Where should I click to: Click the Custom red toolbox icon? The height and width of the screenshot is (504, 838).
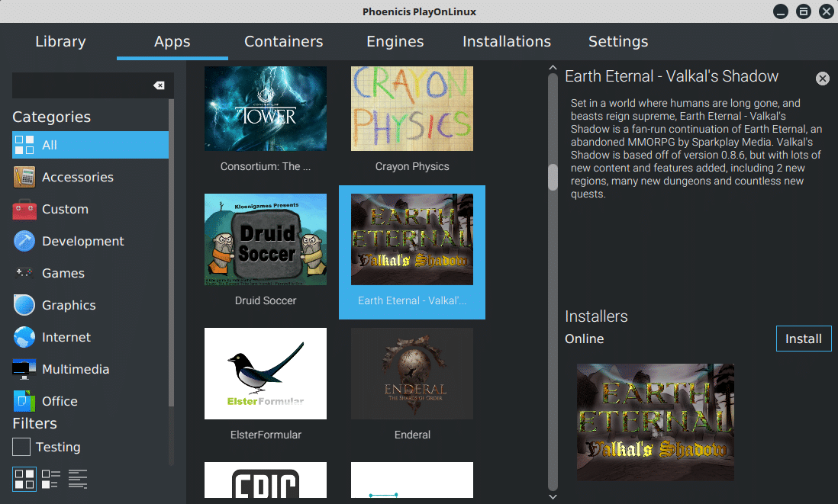[x=24, y=209]
